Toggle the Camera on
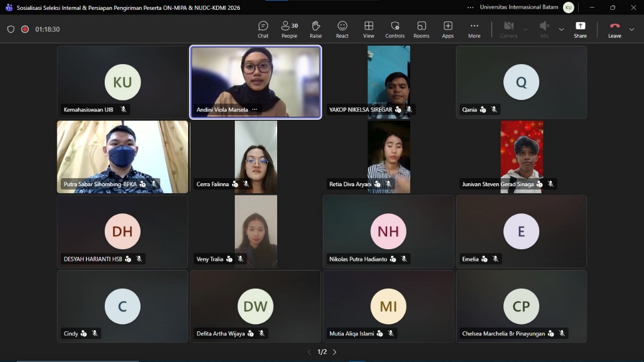Image resolution: width=644 pixels, height=362 pixels. [x=509, y=29]
